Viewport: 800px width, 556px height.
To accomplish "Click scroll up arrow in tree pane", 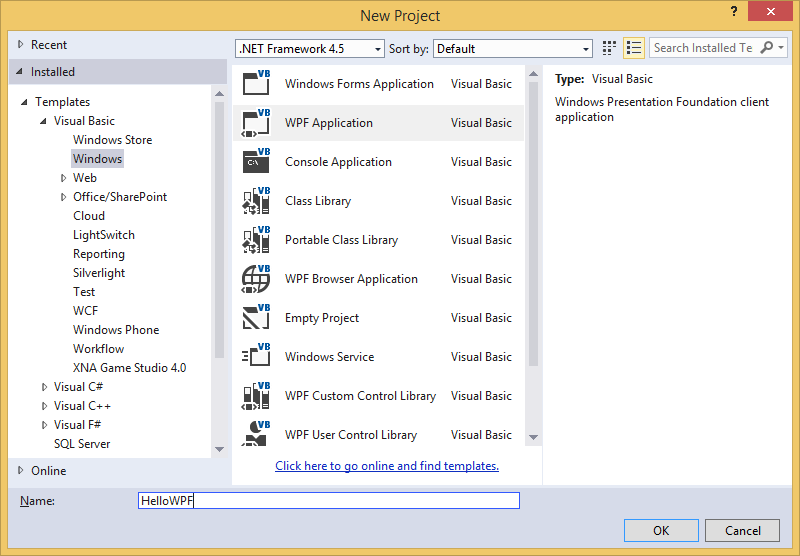I will click(219, 94).
